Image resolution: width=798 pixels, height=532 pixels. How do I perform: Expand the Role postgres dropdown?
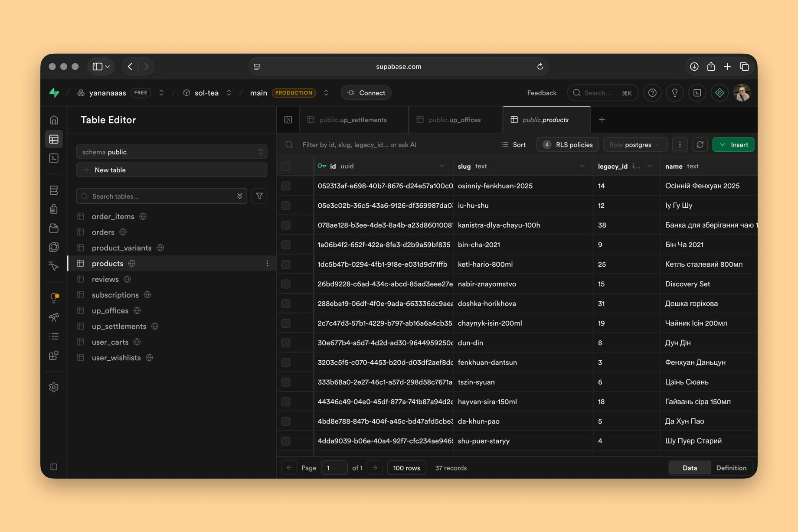pos(634,145)
